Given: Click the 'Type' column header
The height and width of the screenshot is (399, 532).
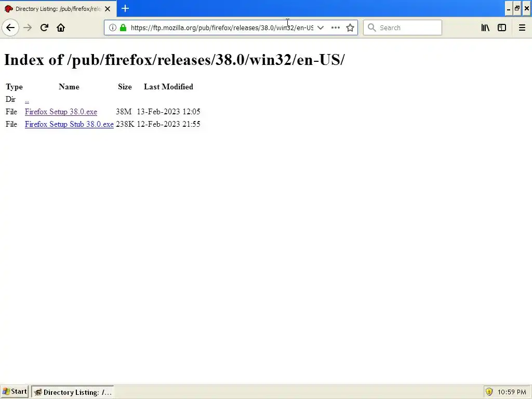Looking at the screenshot, I should pos(14,87).
